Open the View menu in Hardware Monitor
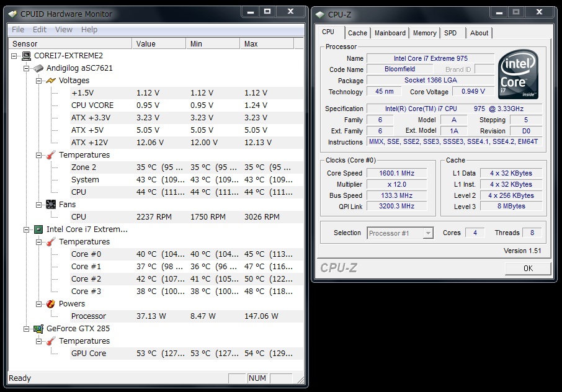The image size is (562, 392). (63, 30)
